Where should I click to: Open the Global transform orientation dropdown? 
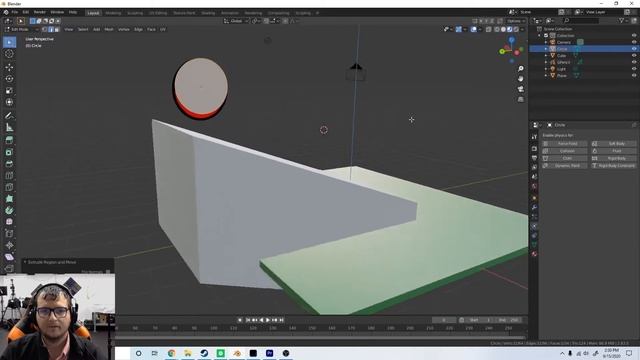pyautogui.click(x=236, y=21)
